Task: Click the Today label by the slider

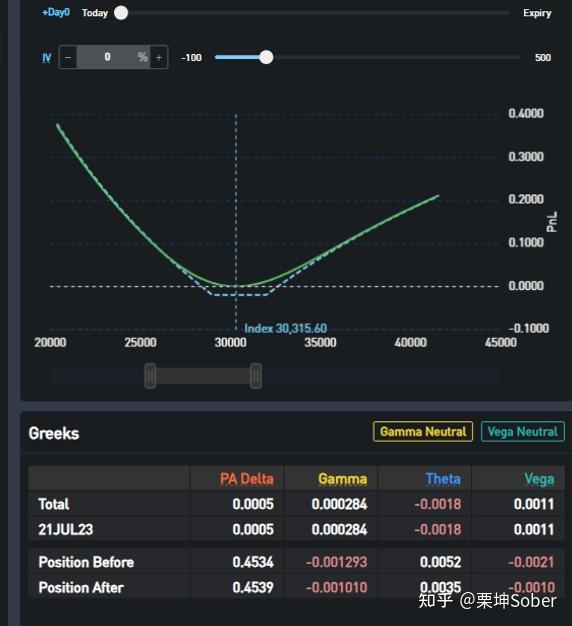Action: 95,13
